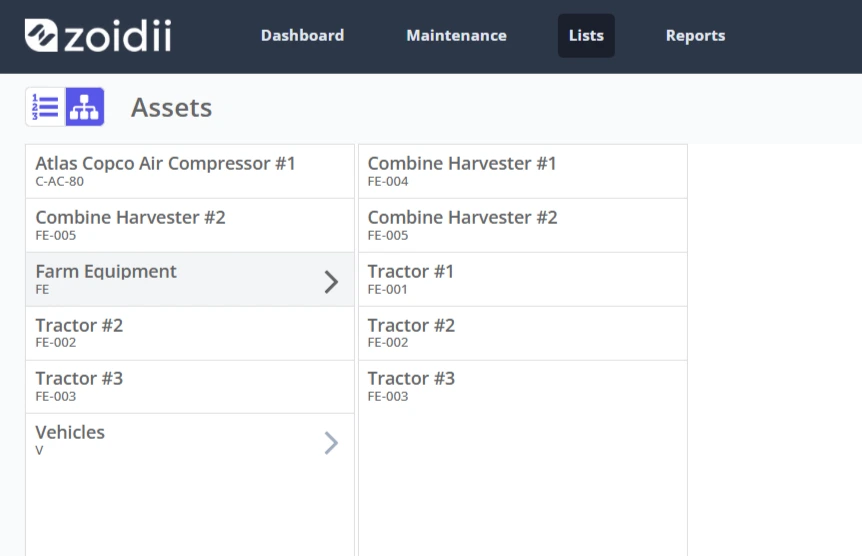Select Combine Harvester #2 in left column

click(190, 225)
